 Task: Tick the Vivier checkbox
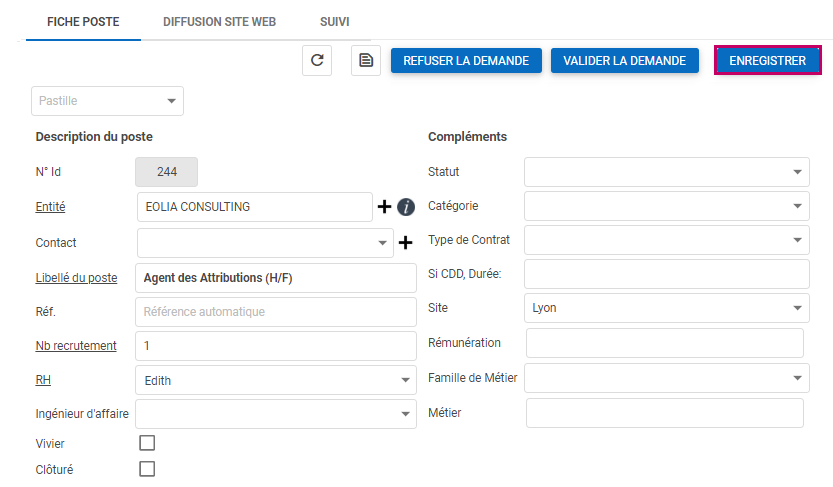[147, 443]
